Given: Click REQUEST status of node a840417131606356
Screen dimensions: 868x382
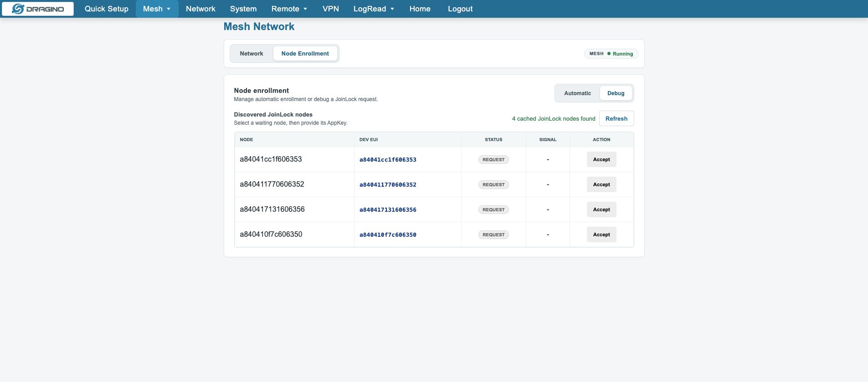Looking at the screenshot, I should (493, 210).
